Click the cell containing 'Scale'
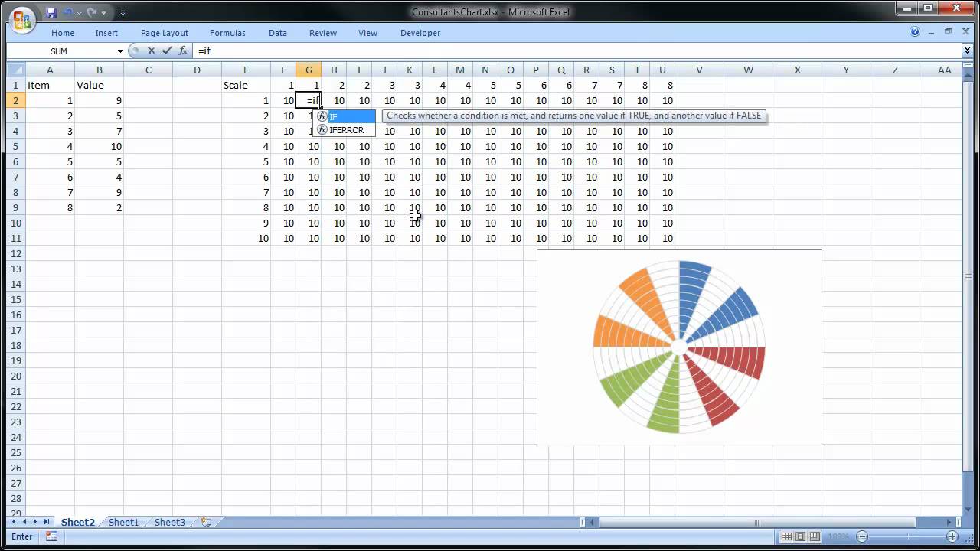The height and width of the screenshot is (551, 980). [246, 85]
